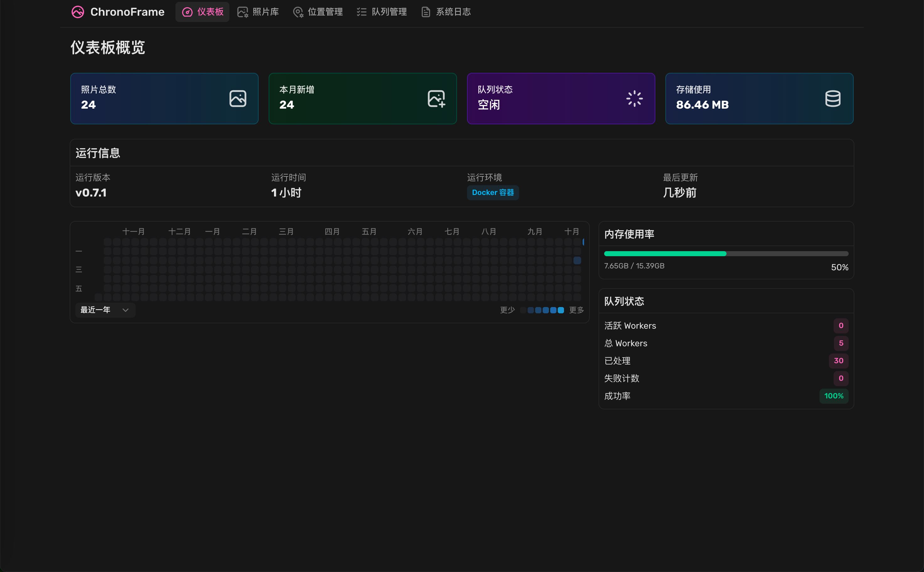Click the 照片库 gallery icon in navigation
Screen dimensions: 924x572
tap(242, 12)
